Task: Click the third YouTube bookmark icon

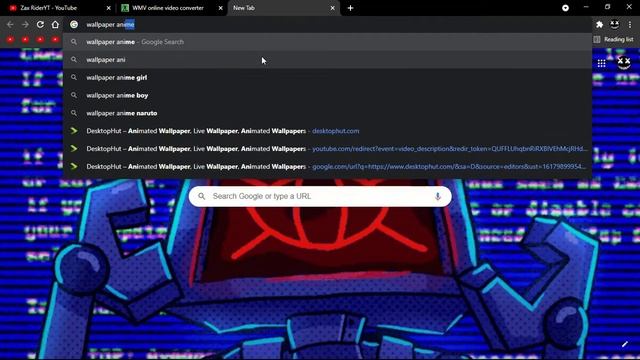Action: (40, 39)
